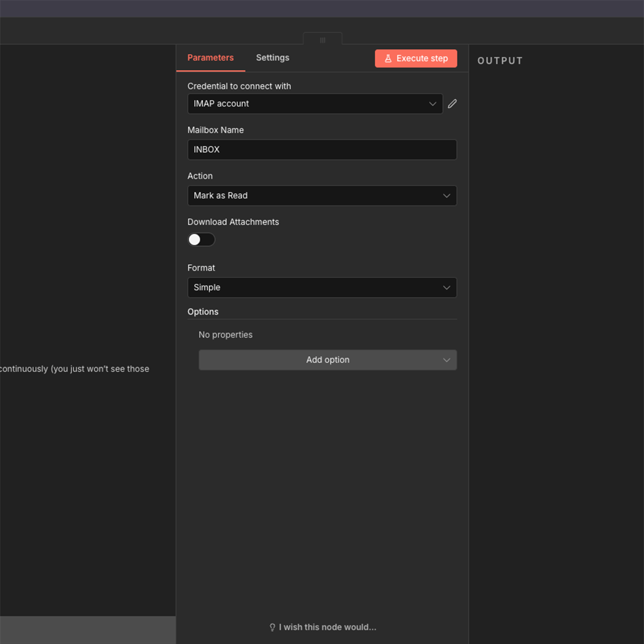Click the Mailbox Name INBOX field
Viewport: 644px width, 644px height.
coord(322,150)
